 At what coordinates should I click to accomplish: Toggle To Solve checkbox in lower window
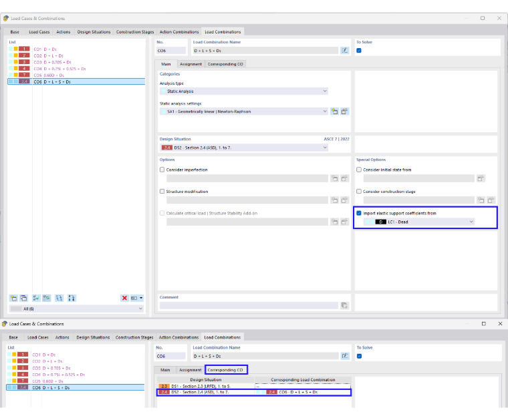coord(359,356)
